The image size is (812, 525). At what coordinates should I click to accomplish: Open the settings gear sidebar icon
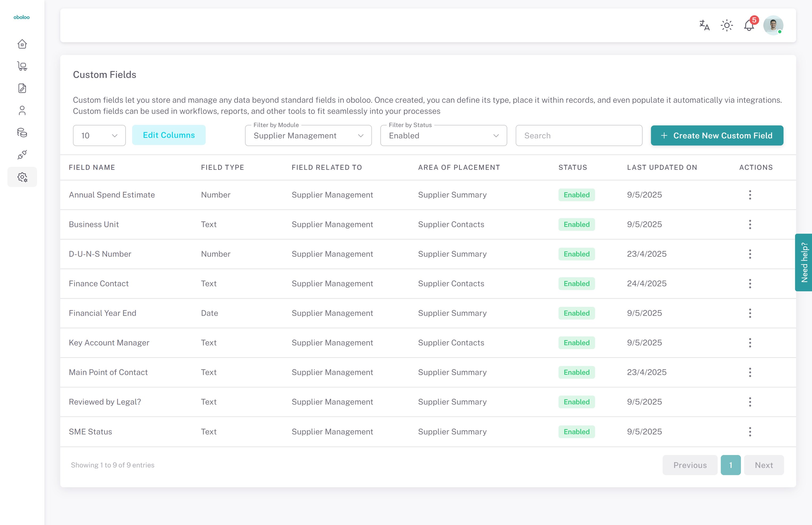coord(22,177)
